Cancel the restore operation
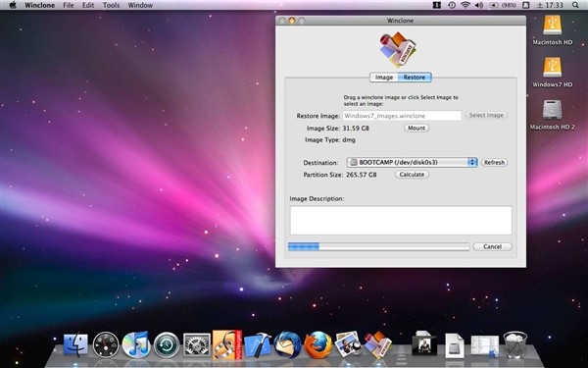 tap(492, 246)
